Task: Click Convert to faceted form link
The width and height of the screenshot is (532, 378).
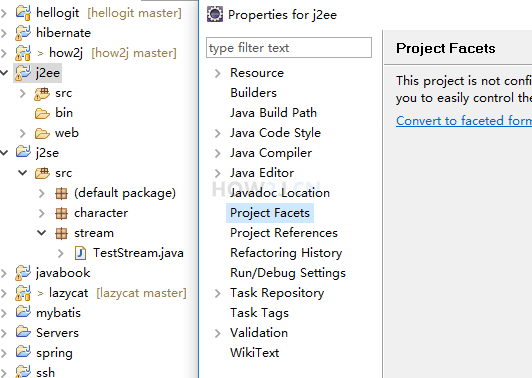Action: tap(464, 121)
